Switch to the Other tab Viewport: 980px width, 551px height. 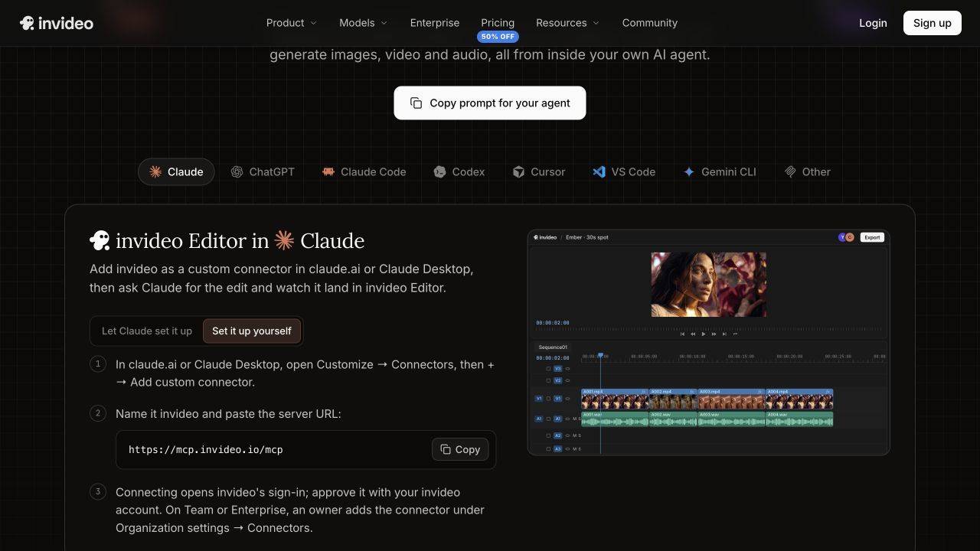(x=808, y=172)
